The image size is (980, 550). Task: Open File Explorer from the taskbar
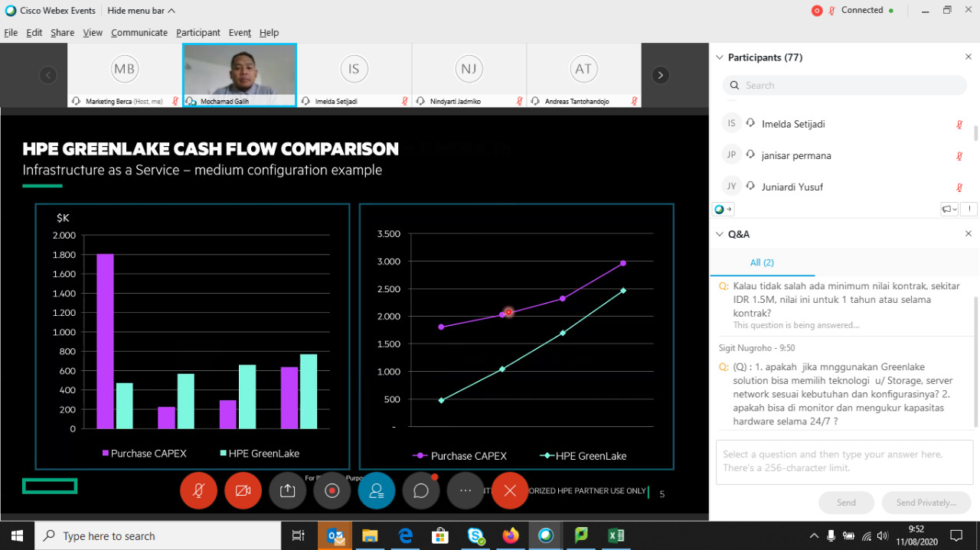pyautogui.click(x=370, y=535)
